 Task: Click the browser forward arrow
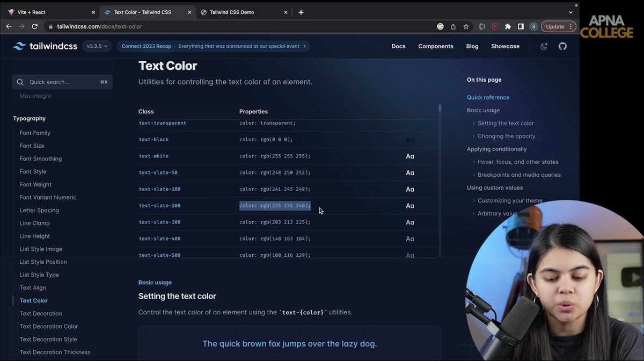22,26
